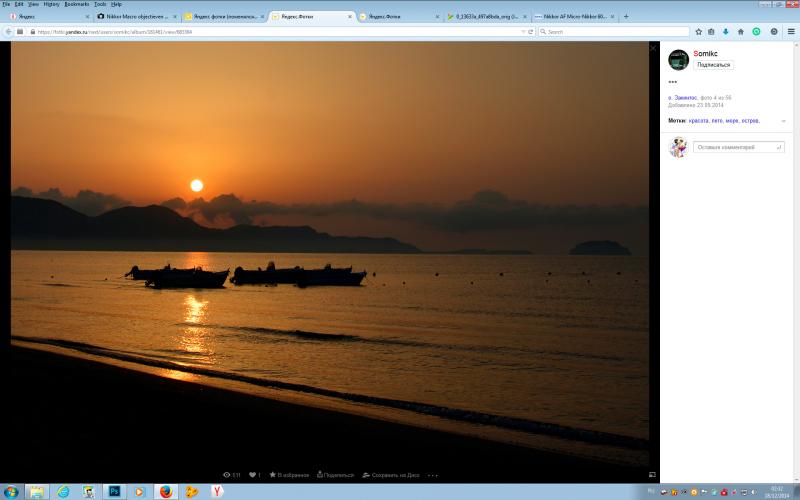Show bookmarks list icon
800x500 pixels.
pyautogui.click(x=711, y=32)
